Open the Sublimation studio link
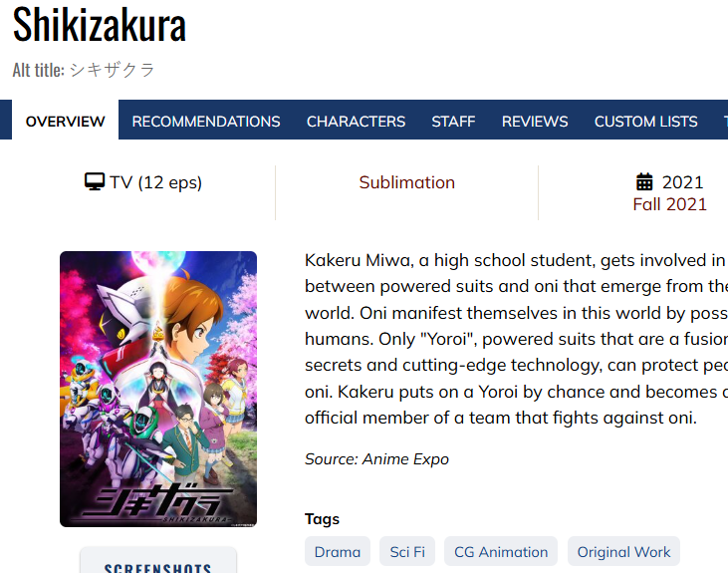The image size is (728, 573). tap(406, 182)
